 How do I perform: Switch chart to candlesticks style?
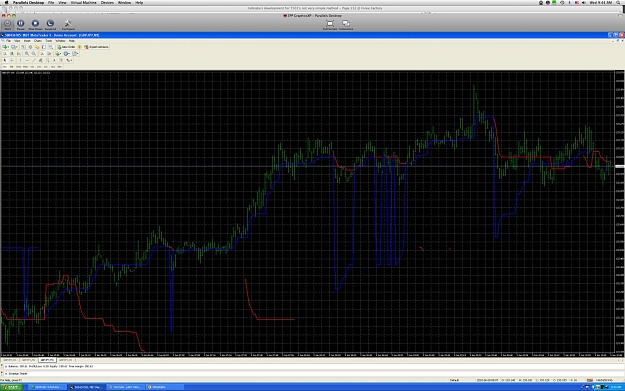coord(12,53)
